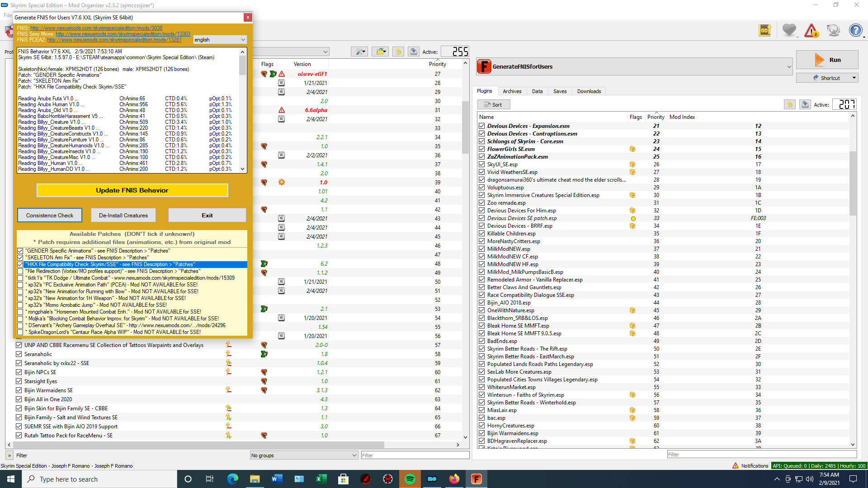Viewport: 868px width, 488px height.
Task: Disable the Bijin NPCs SE mod checkbox
Action: click(x=19, y=372)
